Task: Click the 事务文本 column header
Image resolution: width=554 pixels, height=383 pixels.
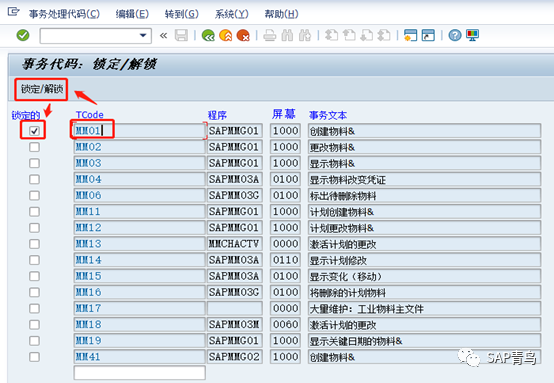Action: (x=328, y=115)
